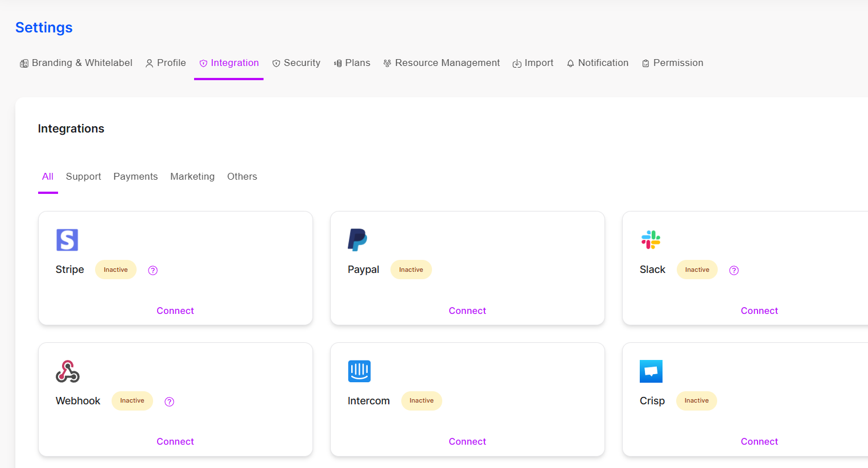Connect the Stripe integration
This screenshot has width=868, height=468.
coord(175,310)
